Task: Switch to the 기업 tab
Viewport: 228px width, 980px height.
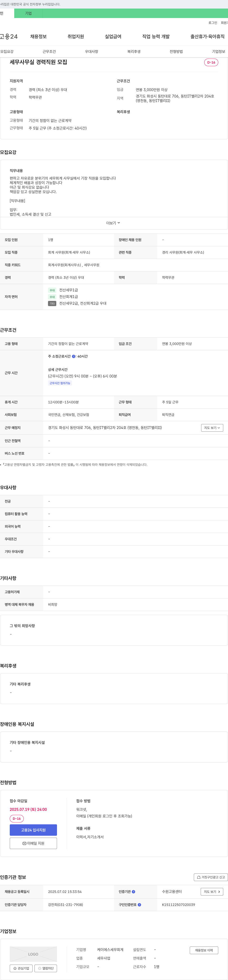Action: (28, 13)
